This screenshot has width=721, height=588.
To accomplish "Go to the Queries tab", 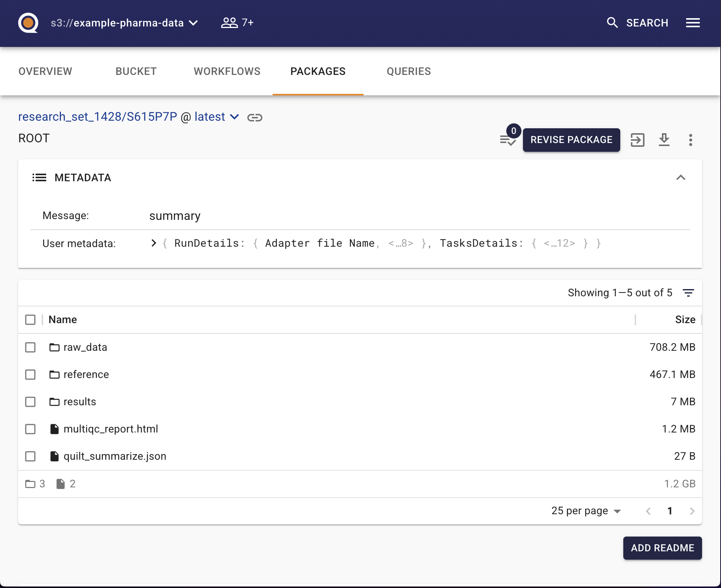I will (409, 72).
